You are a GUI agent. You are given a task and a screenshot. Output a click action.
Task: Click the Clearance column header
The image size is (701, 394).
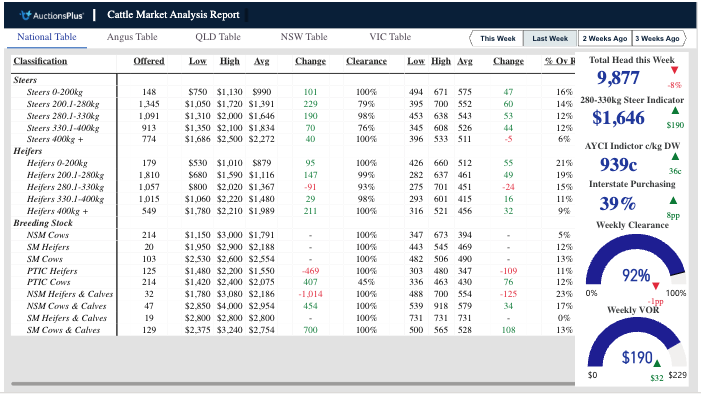click(x=366, y=61)
